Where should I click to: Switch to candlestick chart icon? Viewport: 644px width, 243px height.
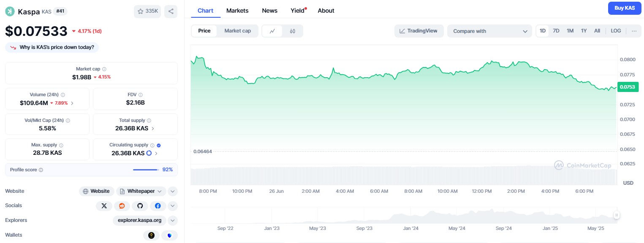click(x=293, y=31)
